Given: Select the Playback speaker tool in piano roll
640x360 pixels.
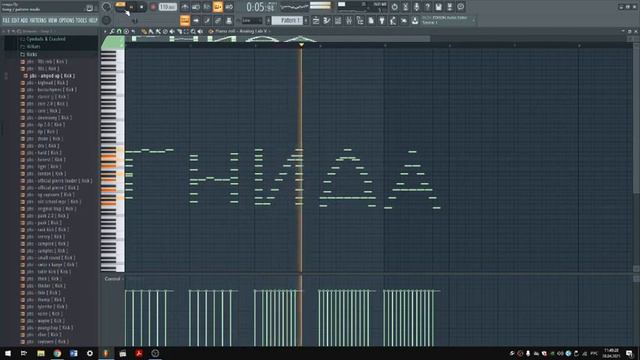Looking at the screenshot, I should pyautogui.click(x=200, y=31).
